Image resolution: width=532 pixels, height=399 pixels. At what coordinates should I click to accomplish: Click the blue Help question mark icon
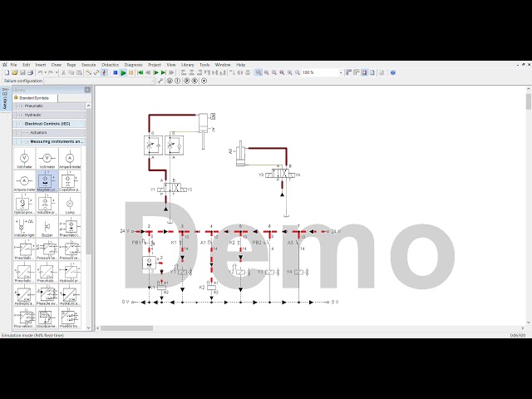click(x=393, y=72)
